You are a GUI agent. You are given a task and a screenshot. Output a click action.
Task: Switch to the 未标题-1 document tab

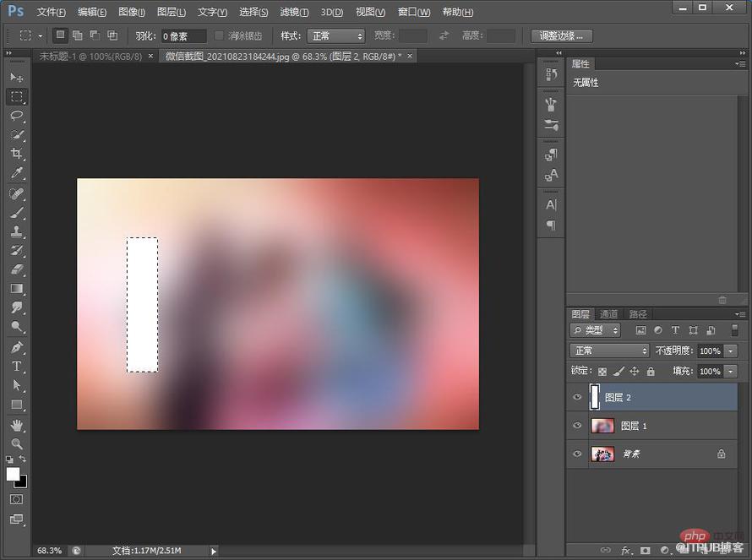[x=90, y=56]
